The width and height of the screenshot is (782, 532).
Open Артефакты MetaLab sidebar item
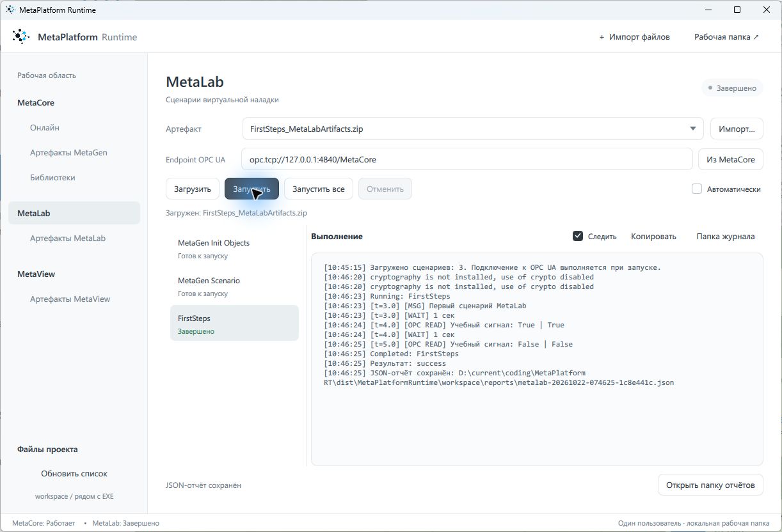[x=68, y=238]
